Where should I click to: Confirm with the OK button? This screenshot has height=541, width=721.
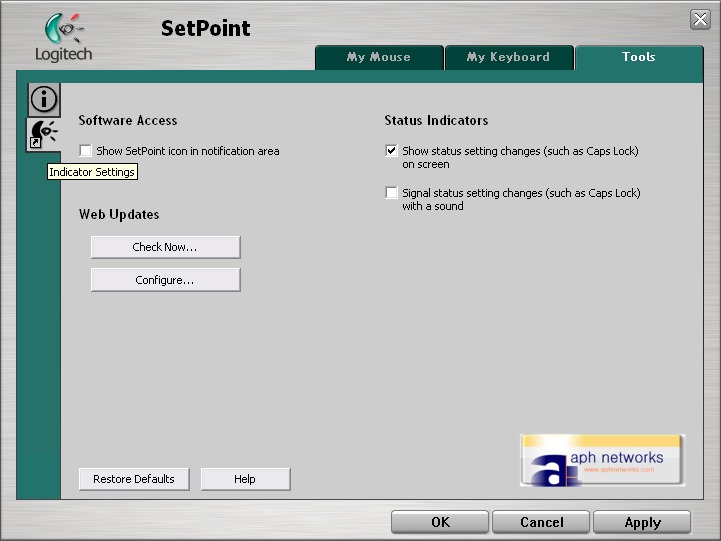(x=440, y=522)
